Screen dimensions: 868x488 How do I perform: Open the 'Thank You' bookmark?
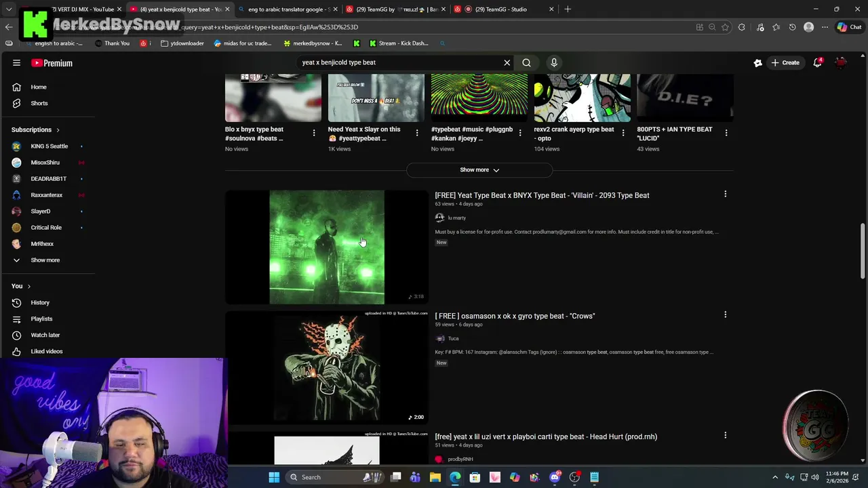point(112,43)
